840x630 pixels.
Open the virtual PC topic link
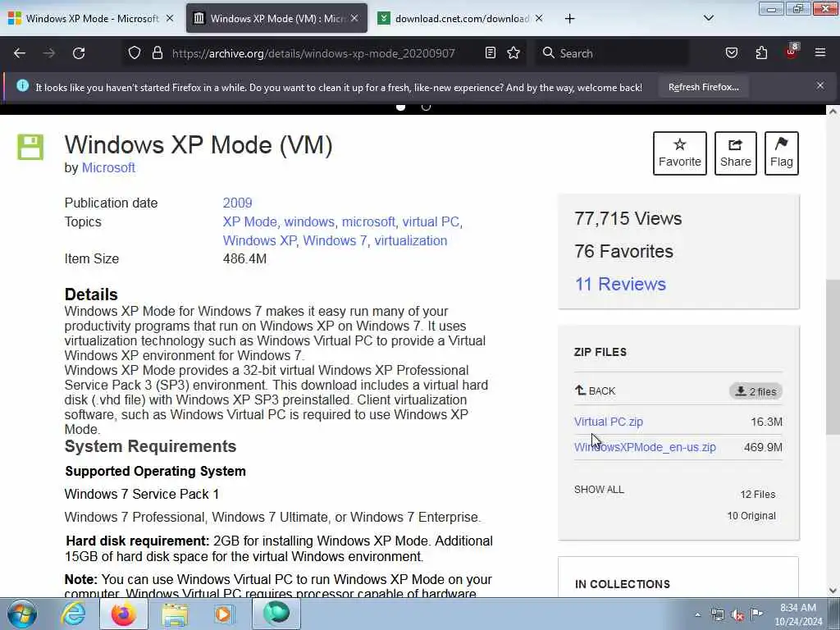click(431, 221)
